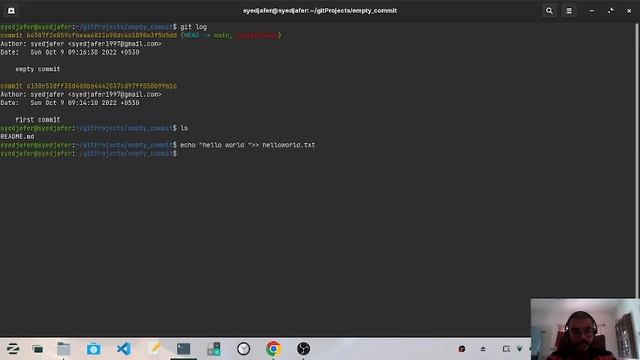Click the date line 'Sun Oct 9 09:16:38 2022'
The width and height of the screenshot is (640, 360).
tap(70, 52)
